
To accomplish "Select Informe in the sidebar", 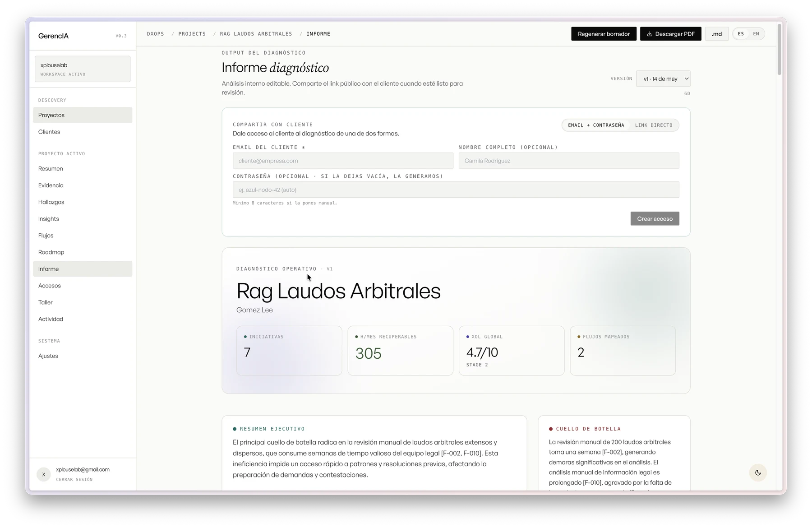I will tap(83, 269).
